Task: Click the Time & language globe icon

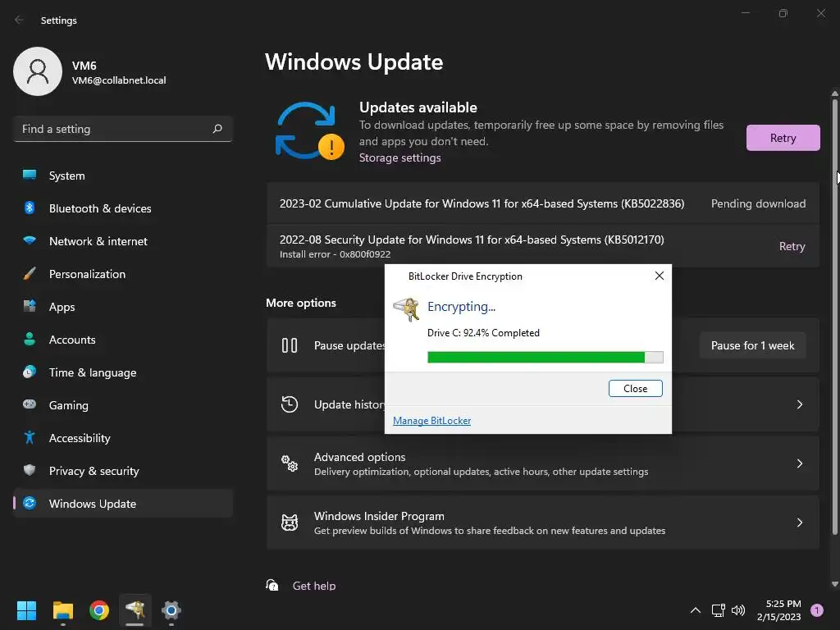Action: (x=30, y=372)
